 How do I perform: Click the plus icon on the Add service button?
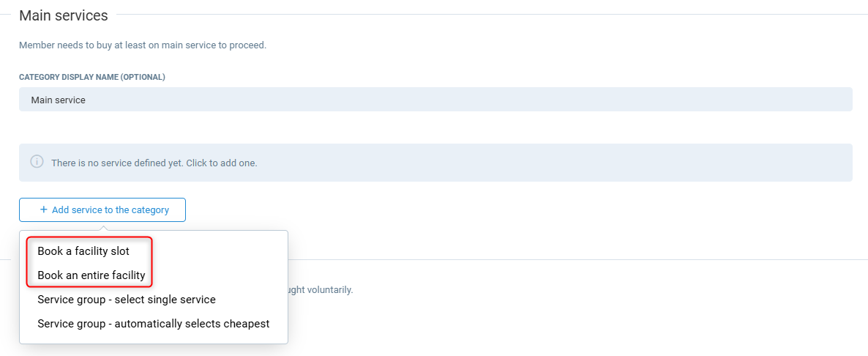pyautogui.click(x=44, y=209)
